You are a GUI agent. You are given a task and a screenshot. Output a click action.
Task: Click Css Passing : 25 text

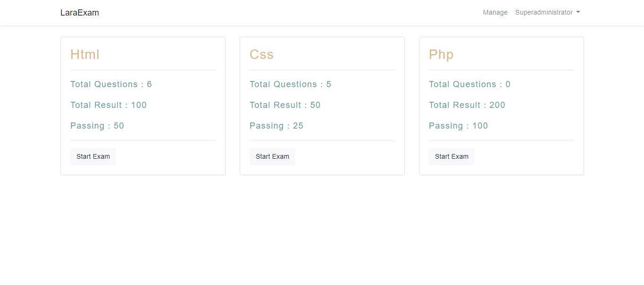tap(276, 126)
